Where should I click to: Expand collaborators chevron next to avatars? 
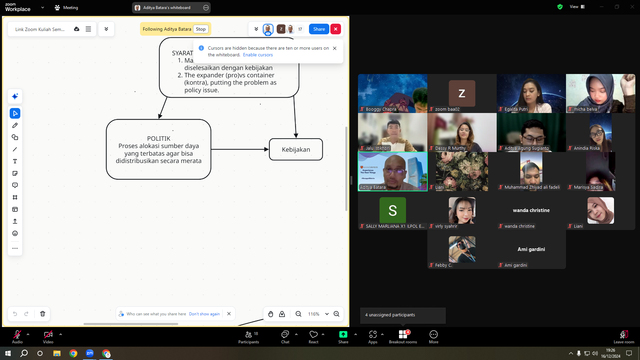click(256, 29)
